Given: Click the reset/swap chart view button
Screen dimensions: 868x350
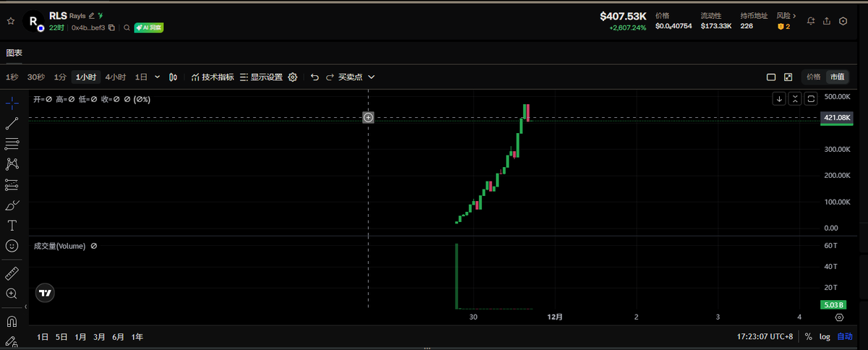Looking at the screenshot, I should pos(812,98).
